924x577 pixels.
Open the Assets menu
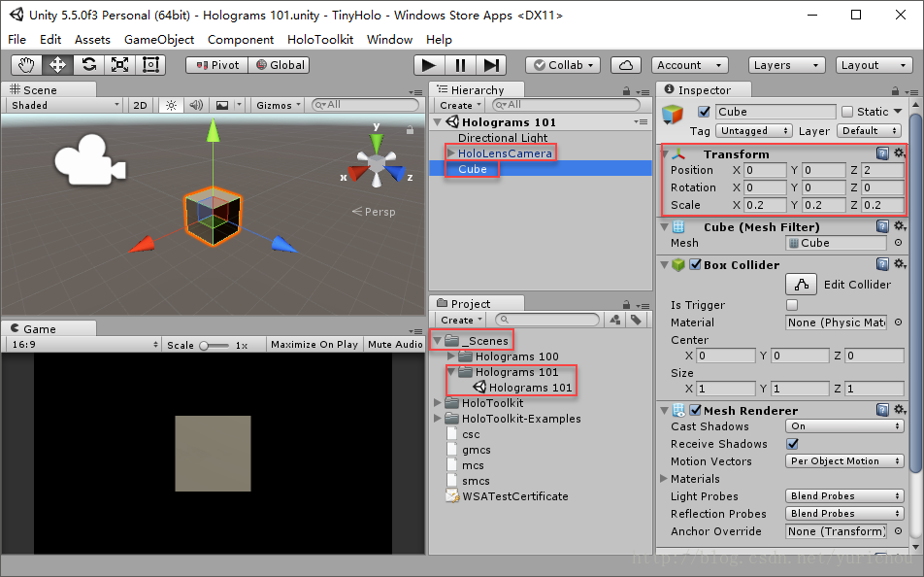pyautogui.click(x=92, y=40)
